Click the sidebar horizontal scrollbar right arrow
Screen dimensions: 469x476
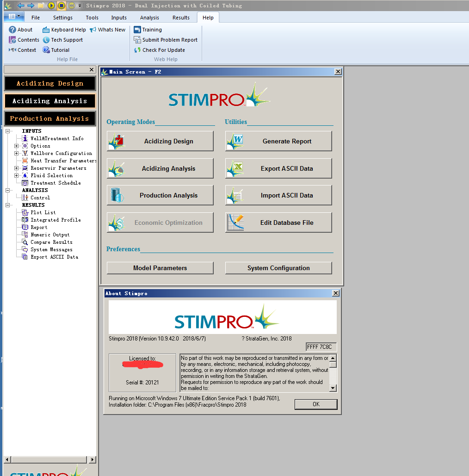93,460
